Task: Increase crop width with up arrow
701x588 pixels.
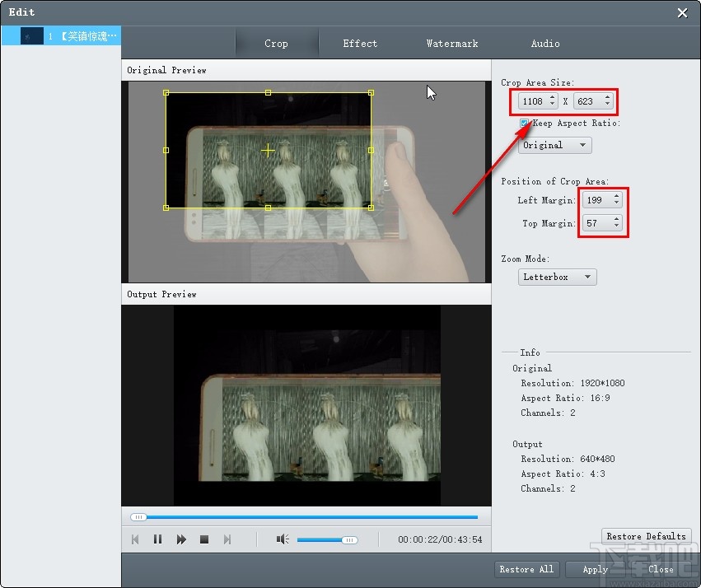Action: (553, 97)
